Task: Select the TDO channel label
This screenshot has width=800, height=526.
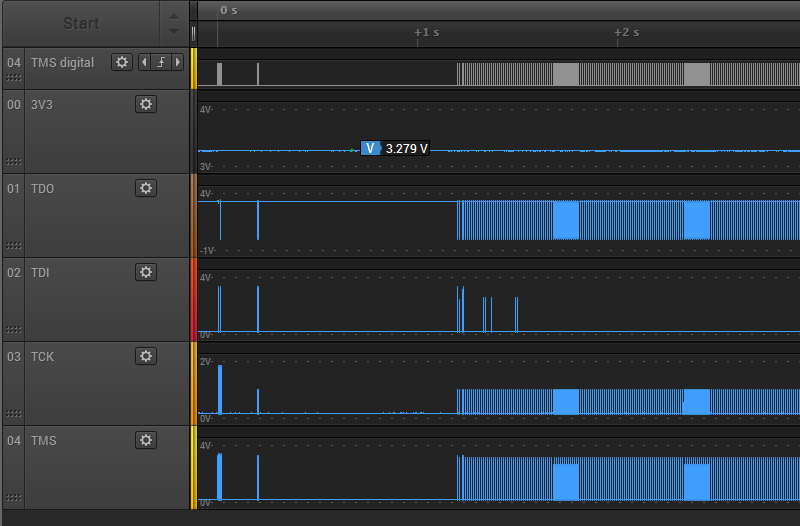Action: (x=42, y=189)
